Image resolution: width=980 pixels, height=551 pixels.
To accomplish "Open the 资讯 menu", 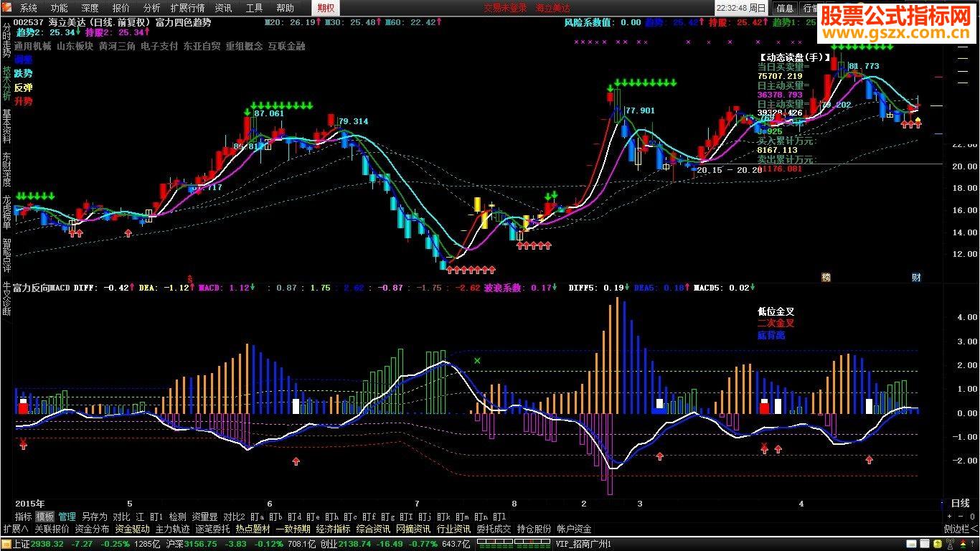I will coord(223,8).
